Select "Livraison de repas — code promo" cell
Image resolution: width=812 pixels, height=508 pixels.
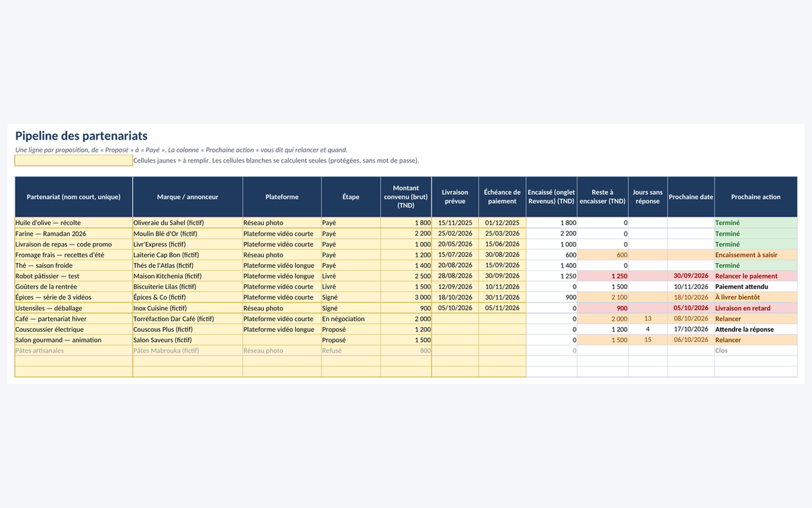click(74, 245)
